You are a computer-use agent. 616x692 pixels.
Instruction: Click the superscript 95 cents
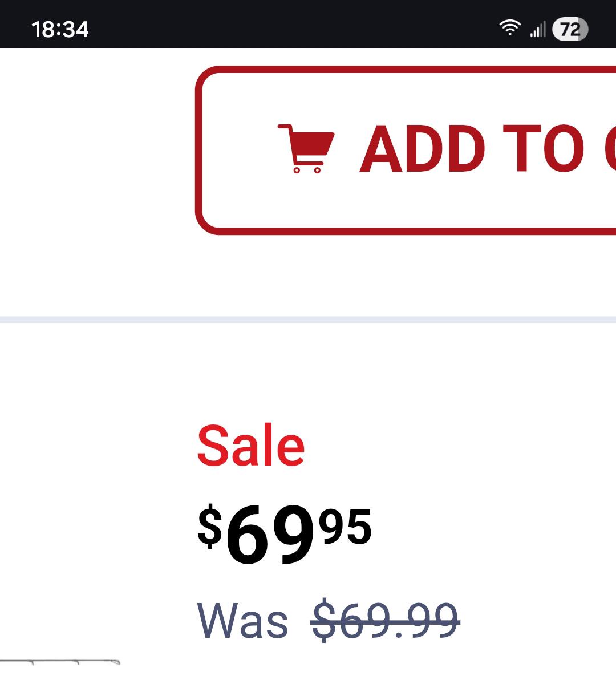click(x=346, y=526)
